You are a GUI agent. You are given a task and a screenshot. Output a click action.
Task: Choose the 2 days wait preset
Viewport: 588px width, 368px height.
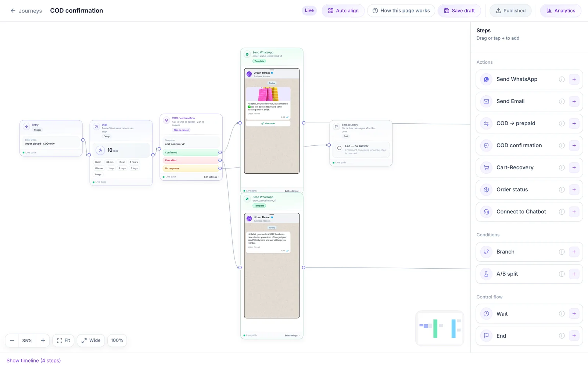coord(122,168)
